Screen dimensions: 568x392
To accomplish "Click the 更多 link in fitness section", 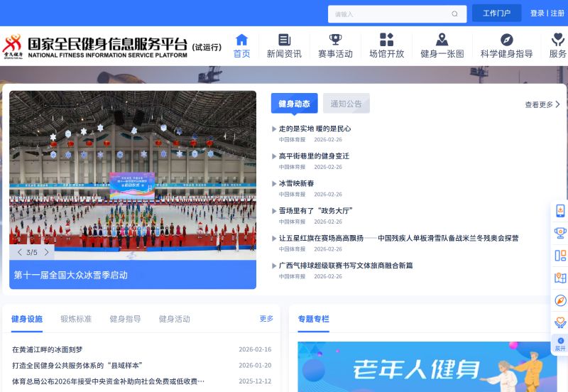I will pos(266,319).
